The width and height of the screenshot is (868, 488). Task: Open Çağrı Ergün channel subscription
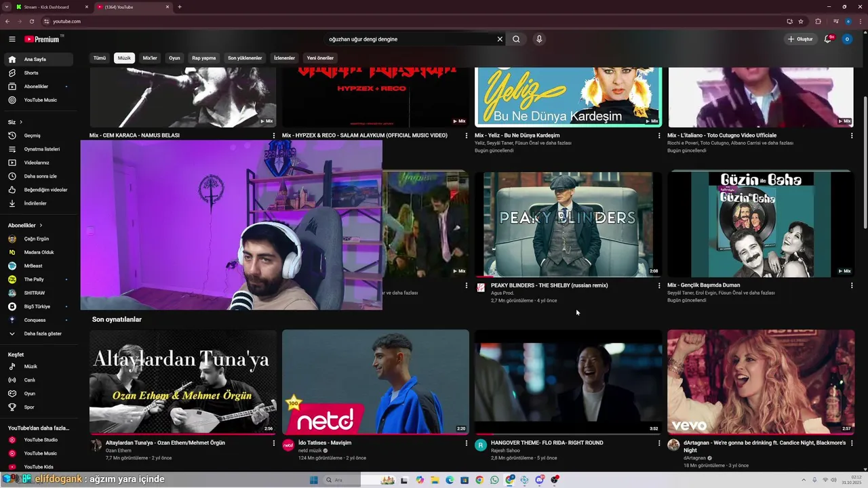point(39,239)
